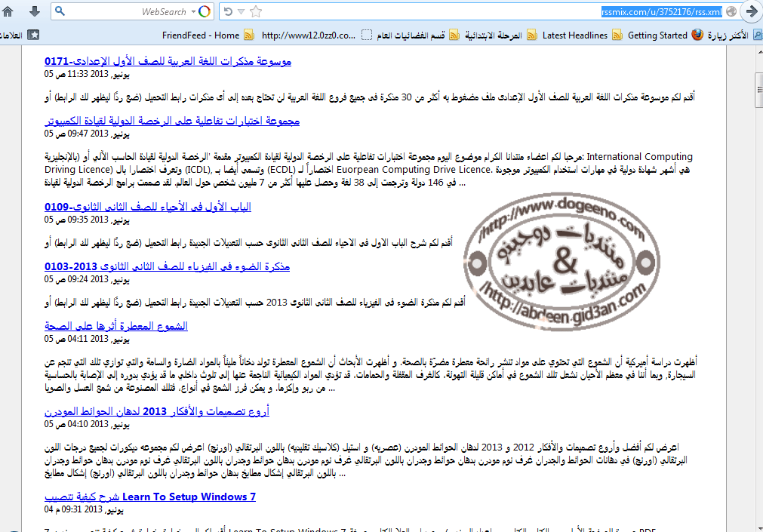Click the RSS icon beside Latest Headlines
Screen dimensions: 763x532
click(617, 35)
